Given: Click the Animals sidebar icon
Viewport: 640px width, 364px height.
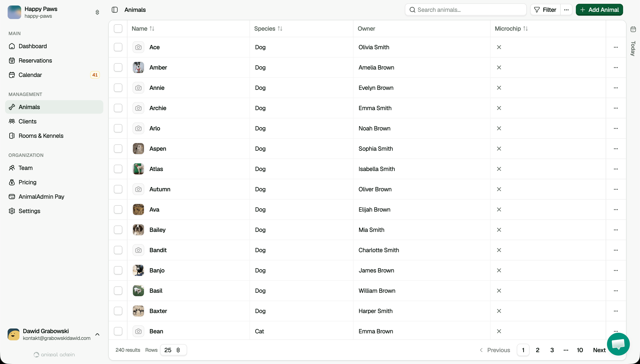Looking at the screenshot, I should (x=12, y=107).
